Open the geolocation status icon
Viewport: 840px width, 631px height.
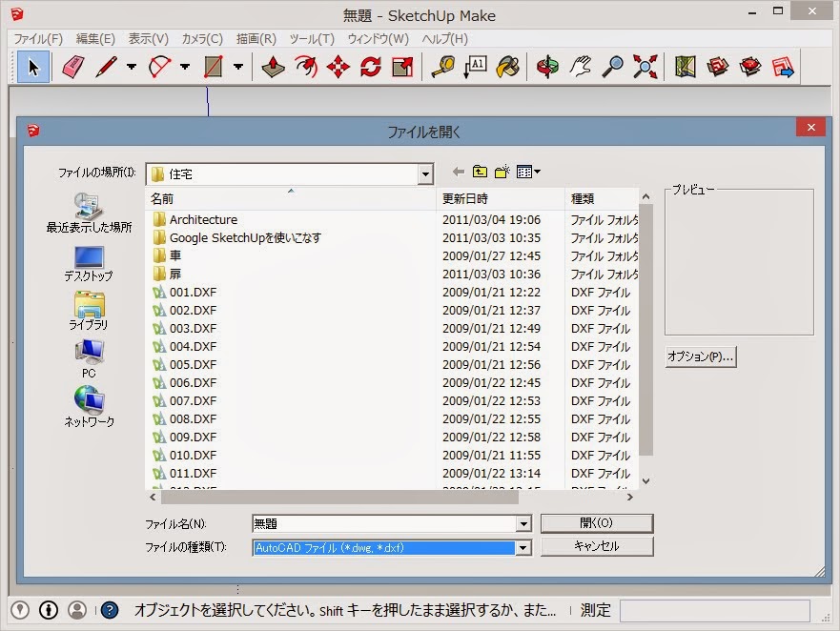pyautogui.click(x=20, y=610)
